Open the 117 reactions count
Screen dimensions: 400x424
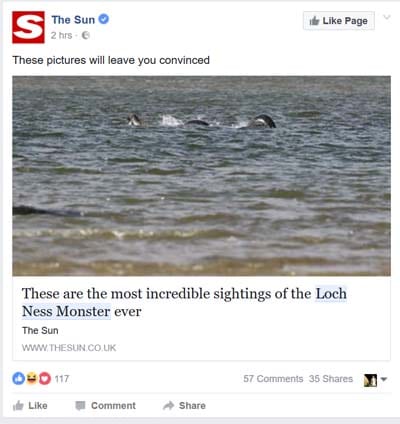click(x=62, y=379)
